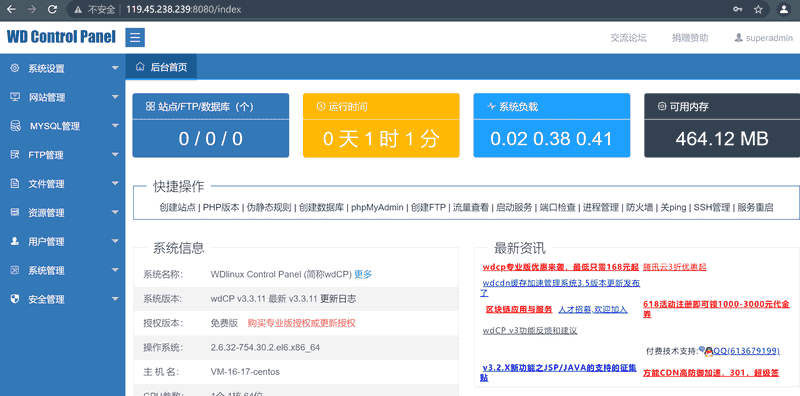Click the 网站管理 monitor icon

(15, 97)
